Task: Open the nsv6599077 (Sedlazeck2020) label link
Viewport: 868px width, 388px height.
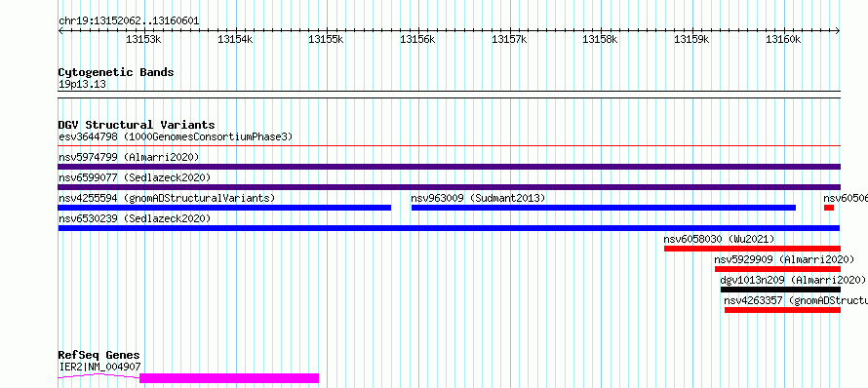Action: click(135, 177)
